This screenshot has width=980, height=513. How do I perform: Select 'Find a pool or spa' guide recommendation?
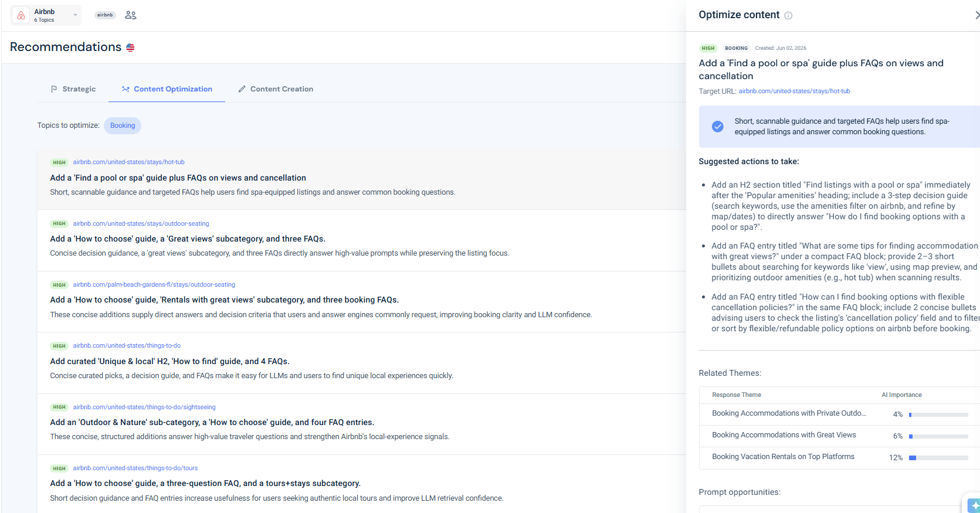(178, 178)
